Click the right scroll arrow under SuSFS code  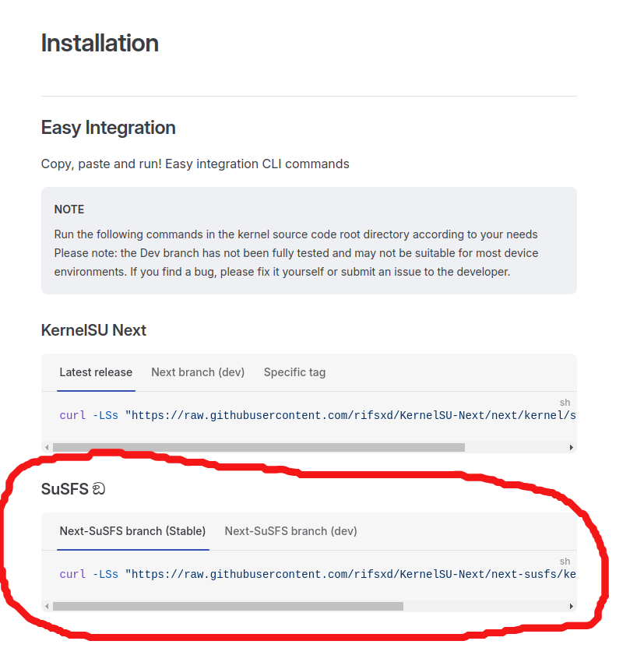(x=572, y=606)
